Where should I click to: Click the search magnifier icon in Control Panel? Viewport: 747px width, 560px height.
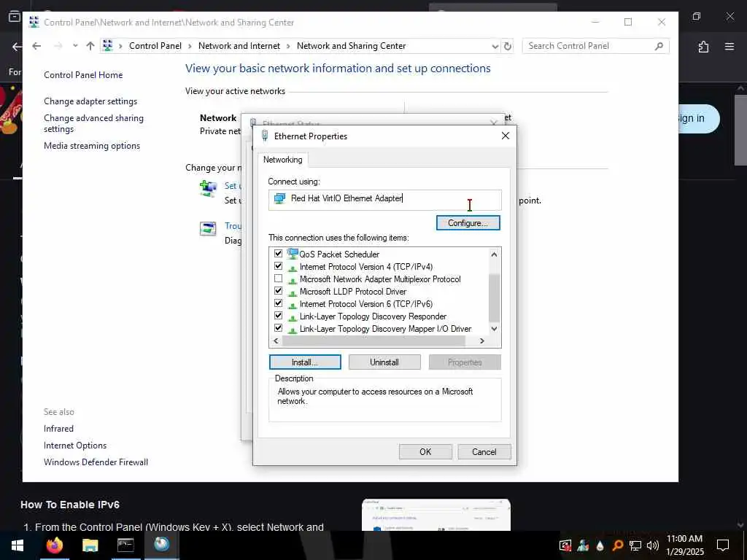point(659,46)
